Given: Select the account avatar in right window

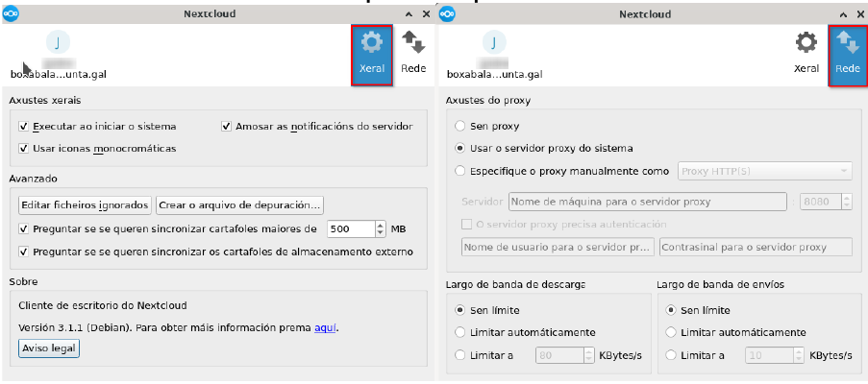Looking at the screenshot, I should pyautogui.click(x=492, y=43).
